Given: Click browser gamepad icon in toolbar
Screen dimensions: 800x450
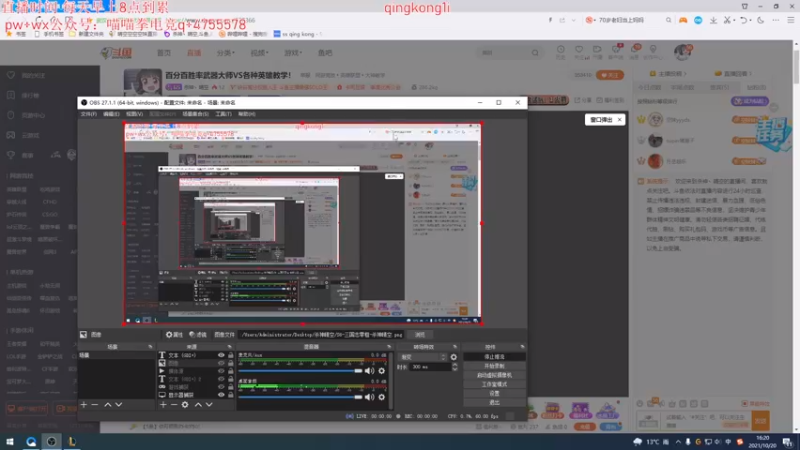Looking at the screenshot, I should tap(683, 20).
